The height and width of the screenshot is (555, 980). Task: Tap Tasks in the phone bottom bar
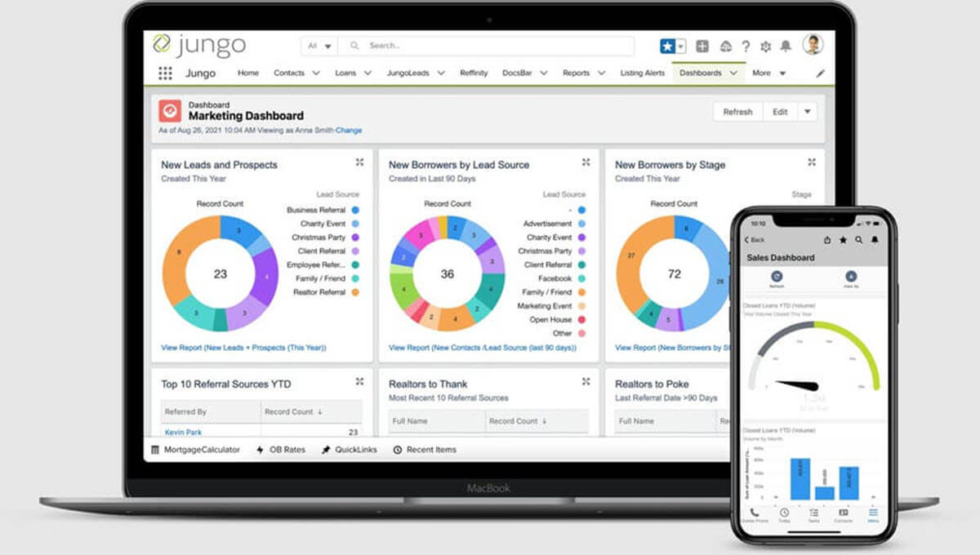click(813, 515)
